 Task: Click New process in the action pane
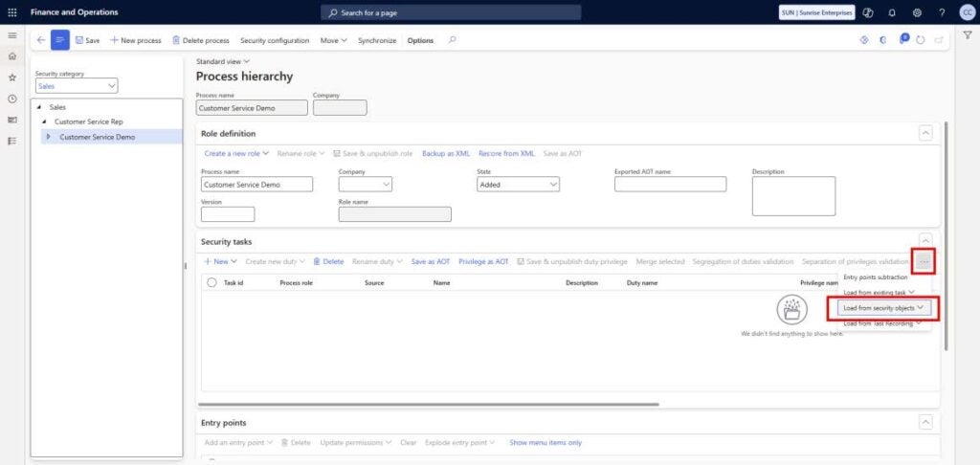136,40
